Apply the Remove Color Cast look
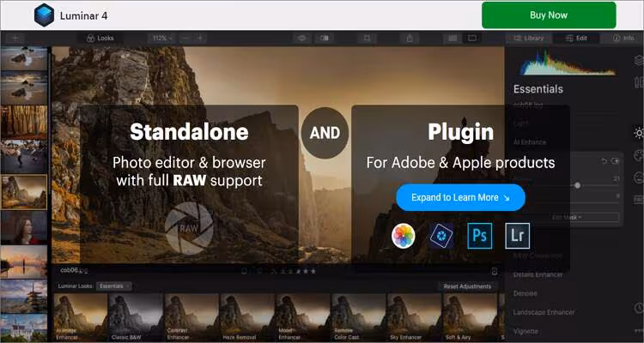The height and width of the screenshot is (343, 644). 358,317
